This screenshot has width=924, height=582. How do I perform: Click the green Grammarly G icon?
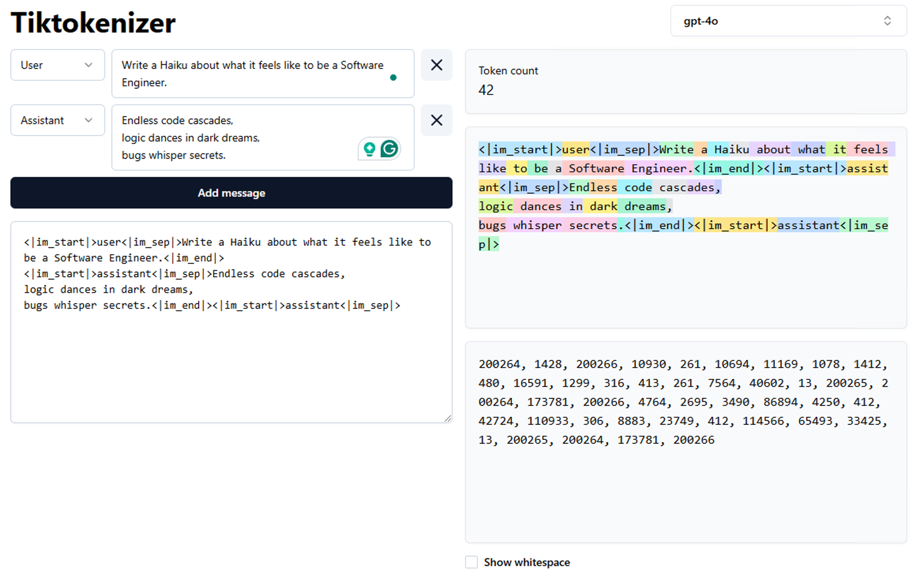(389, 149)
